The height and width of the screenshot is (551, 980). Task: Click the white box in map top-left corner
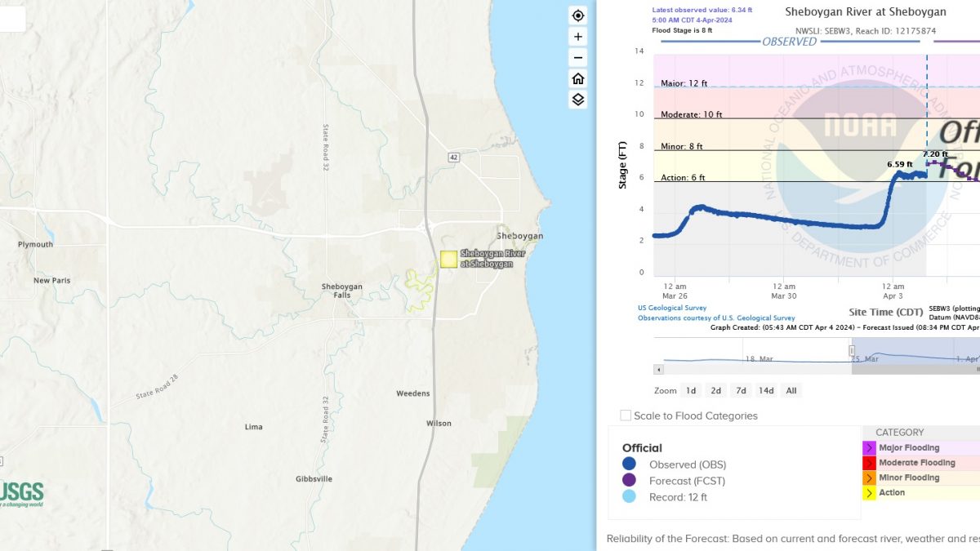click(12, 19)
